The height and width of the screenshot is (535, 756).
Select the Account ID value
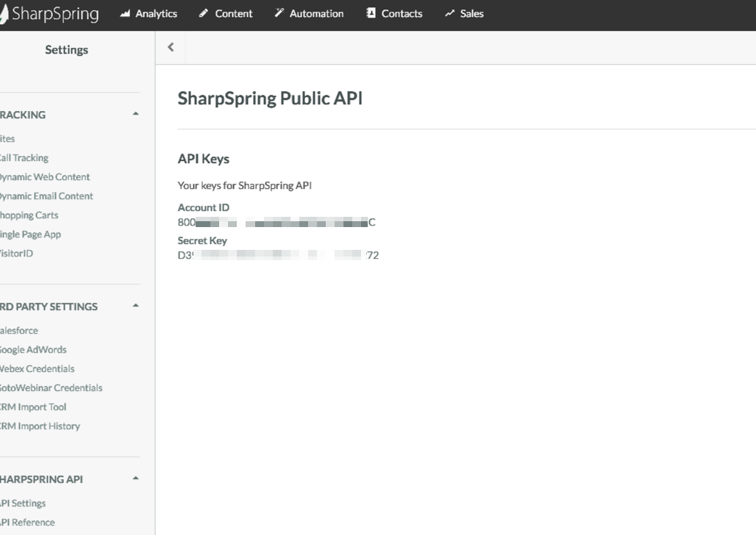(x=277, y=222)
